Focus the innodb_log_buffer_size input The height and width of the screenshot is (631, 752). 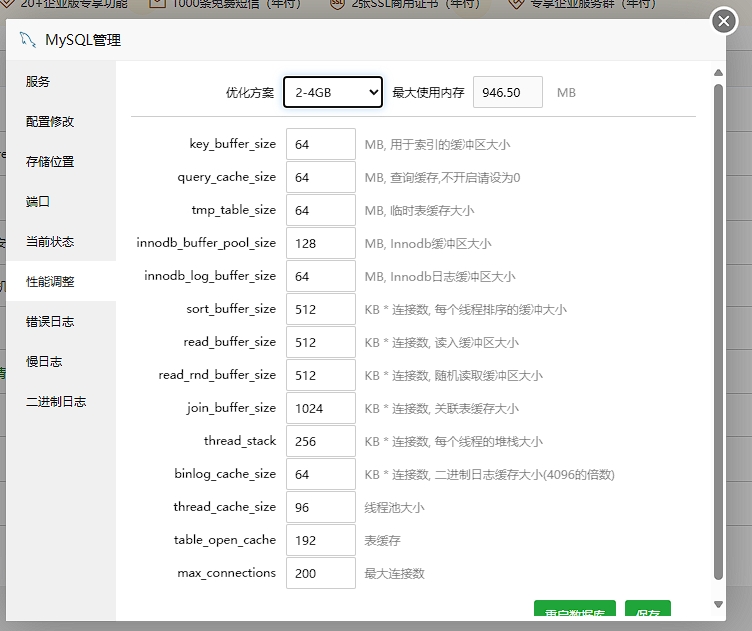click(321, 276)
